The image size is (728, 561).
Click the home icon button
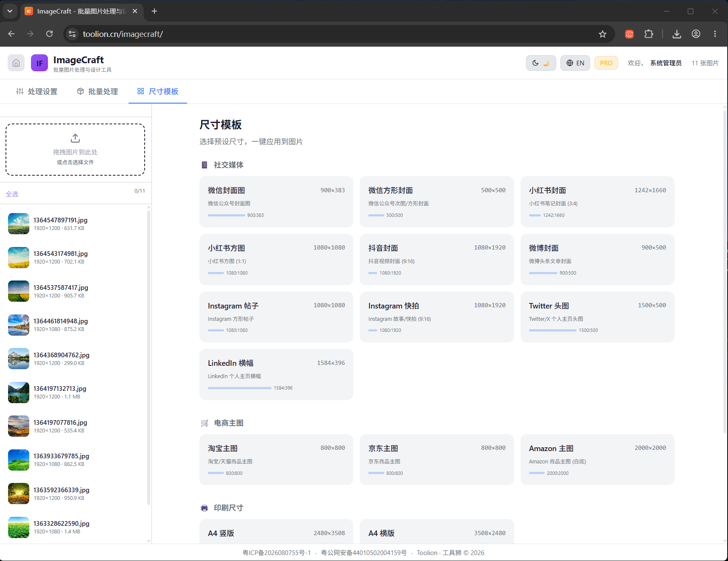[16, 63]
